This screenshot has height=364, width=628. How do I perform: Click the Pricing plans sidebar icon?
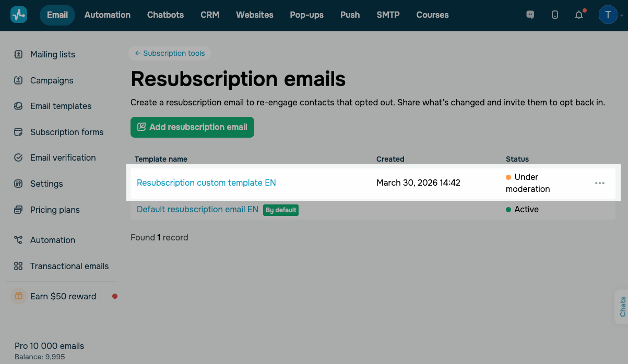[18, 210]
